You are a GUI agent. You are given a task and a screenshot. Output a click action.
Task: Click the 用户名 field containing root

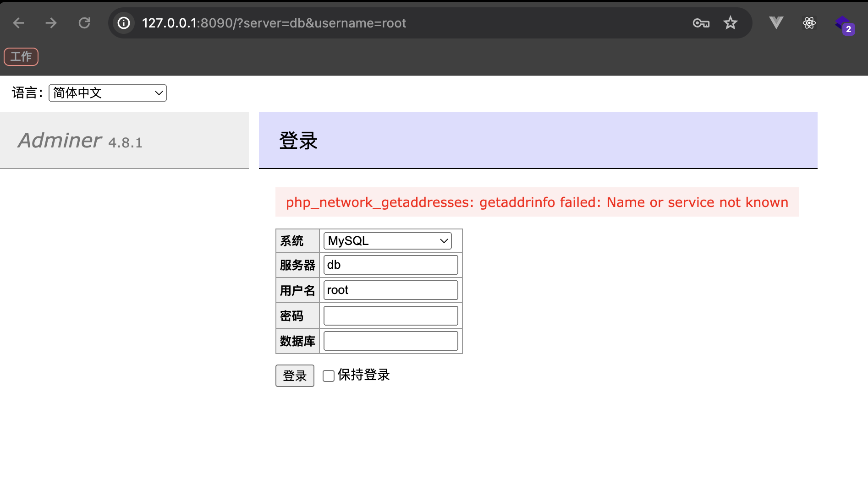point(391,290)
